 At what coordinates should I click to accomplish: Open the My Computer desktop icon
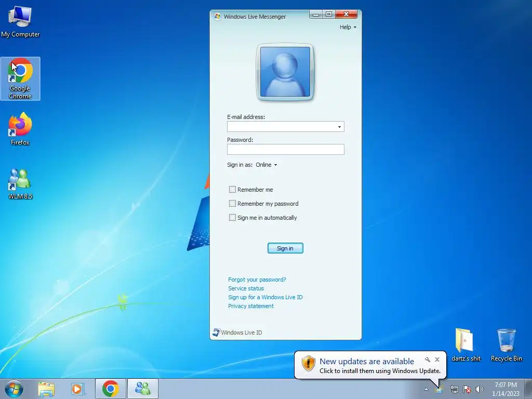coord(20,21)
